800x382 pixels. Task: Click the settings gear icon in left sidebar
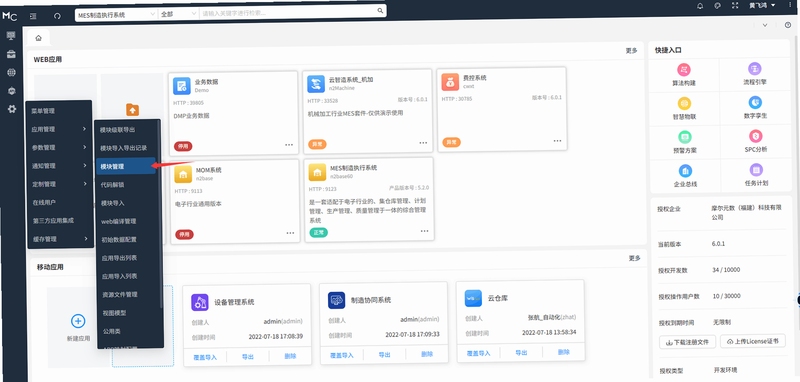point(11,109)
